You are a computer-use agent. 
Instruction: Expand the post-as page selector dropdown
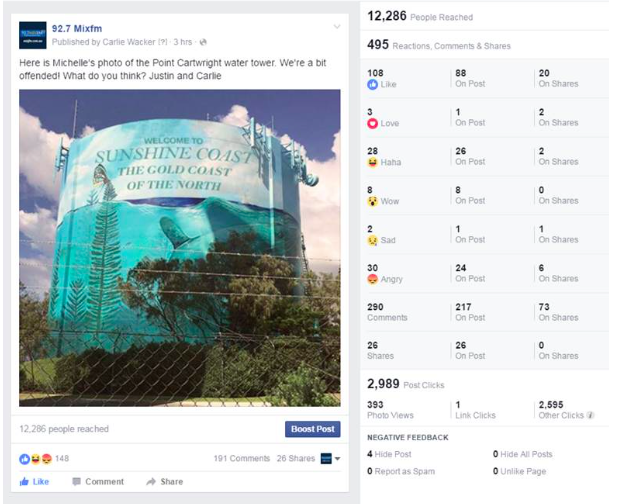tap(331, 459)
